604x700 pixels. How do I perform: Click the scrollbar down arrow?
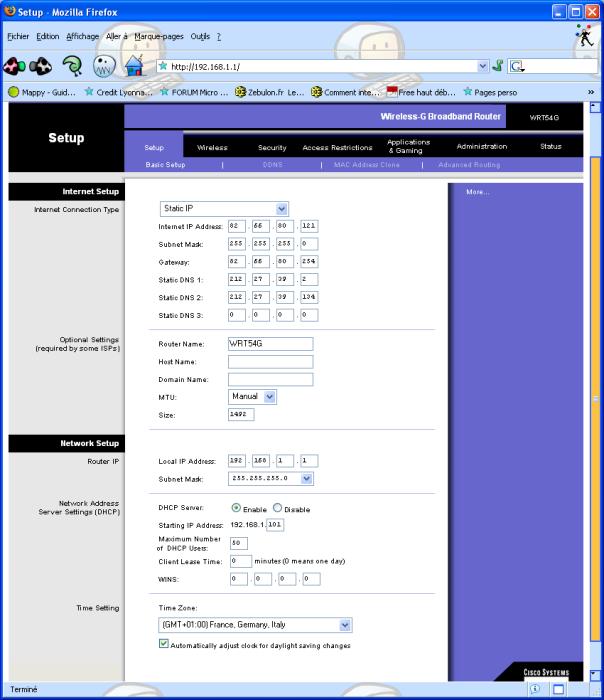click(x=595, y=674)
